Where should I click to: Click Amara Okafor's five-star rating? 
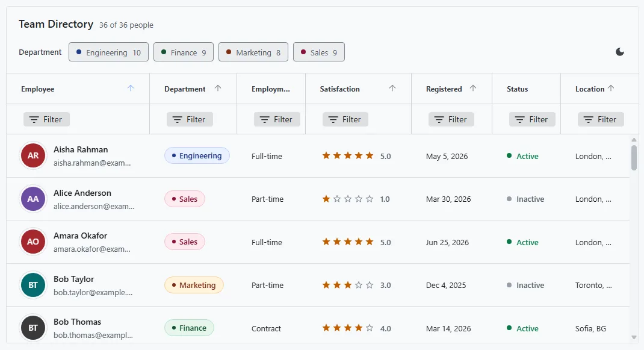click(348, 242)
